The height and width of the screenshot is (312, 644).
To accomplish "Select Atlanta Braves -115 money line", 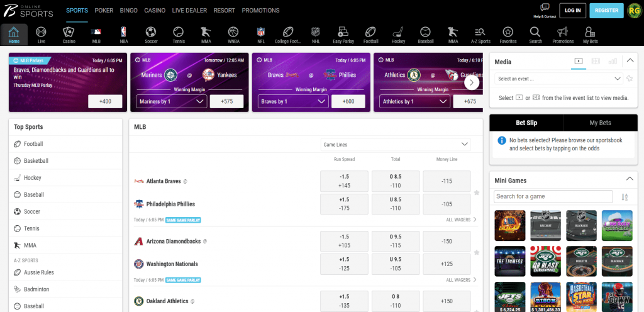I will (x=447, y=181).
